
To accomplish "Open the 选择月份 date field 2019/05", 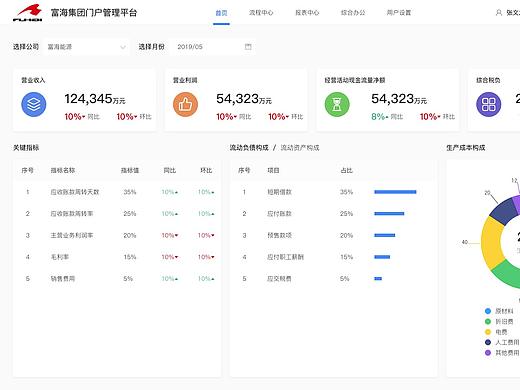I will point(213,47).
